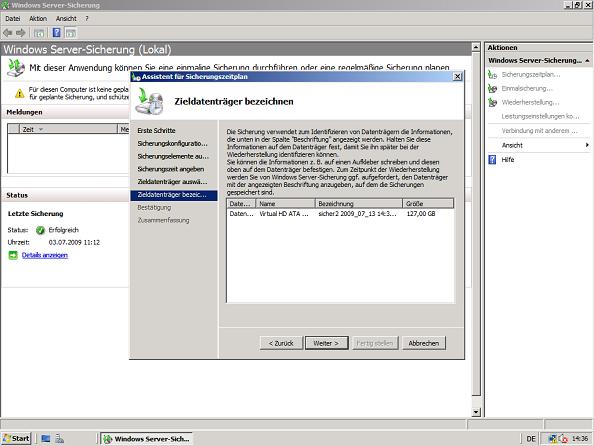
Task: Click the network tray icon
Action: click(553, 439)
